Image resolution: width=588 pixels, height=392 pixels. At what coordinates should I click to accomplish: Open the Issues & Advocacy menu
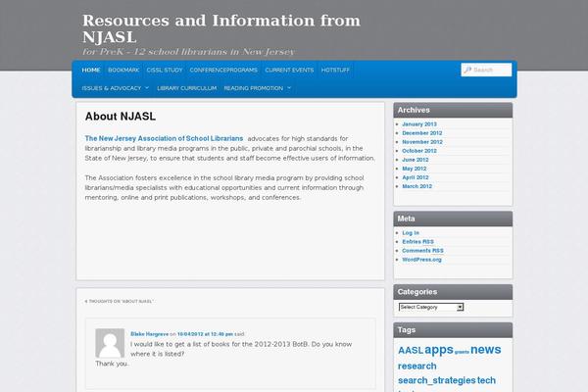(x=112, y=88)
